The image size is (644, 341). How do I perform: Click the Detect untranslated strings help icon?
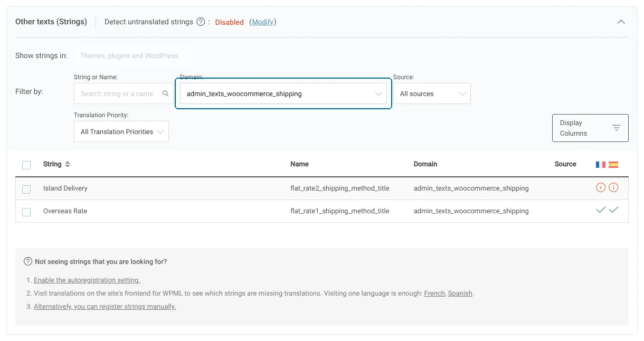pyautogui.click(x=201, y=22)
